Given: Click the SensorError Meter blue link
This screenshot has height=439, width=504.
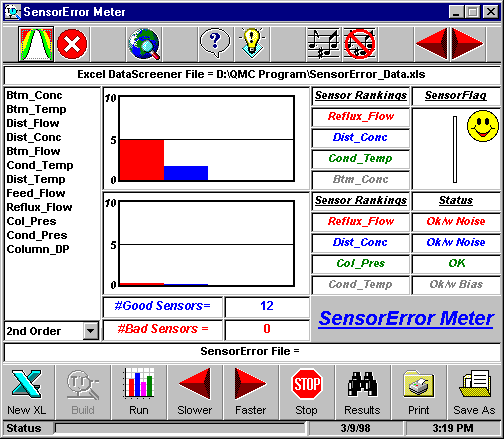Looking at the screenshot, I should coord(406,318).
